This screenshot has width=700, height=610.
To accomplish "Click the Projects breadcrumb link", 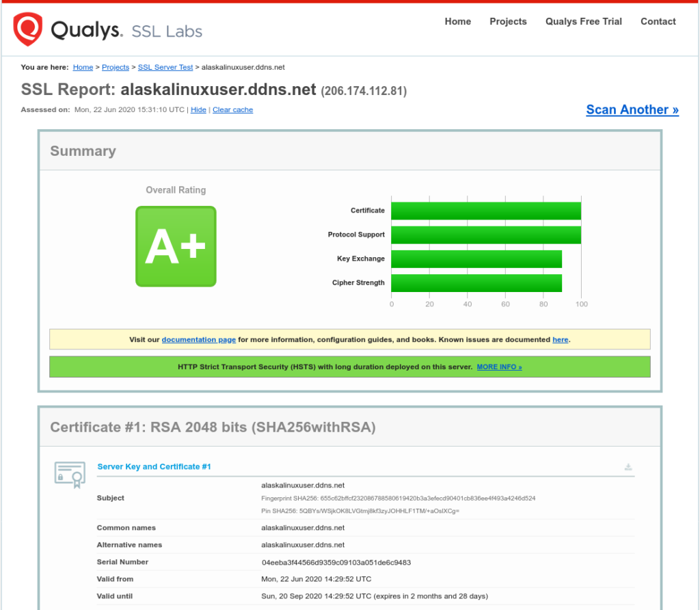I will pyautogui.click(x=116, y=67).
